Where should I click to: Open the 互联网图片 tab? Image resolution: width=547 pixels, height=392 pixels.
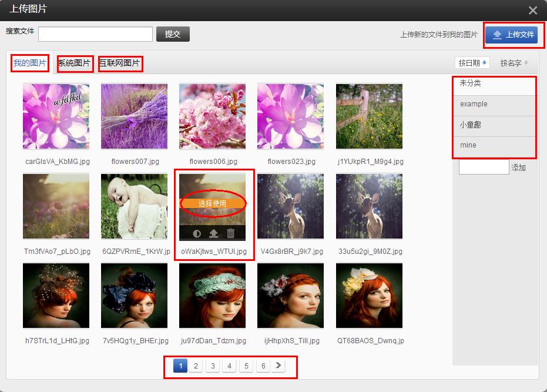tap(120, 63)
